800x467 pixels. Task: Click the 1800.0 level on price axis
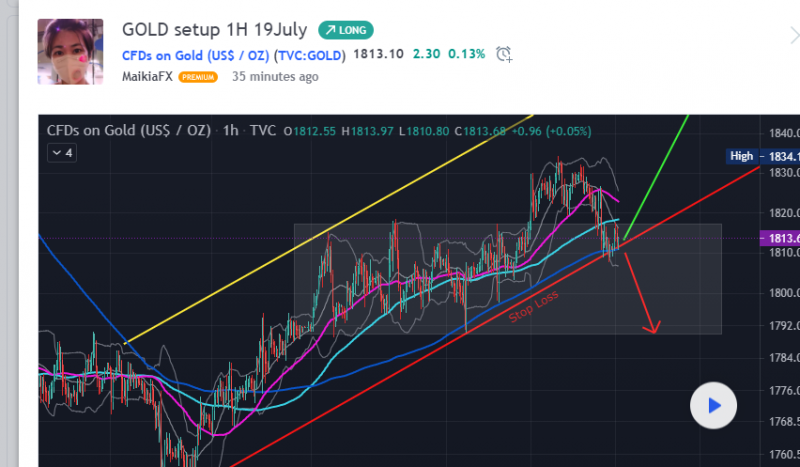[784, 293]
